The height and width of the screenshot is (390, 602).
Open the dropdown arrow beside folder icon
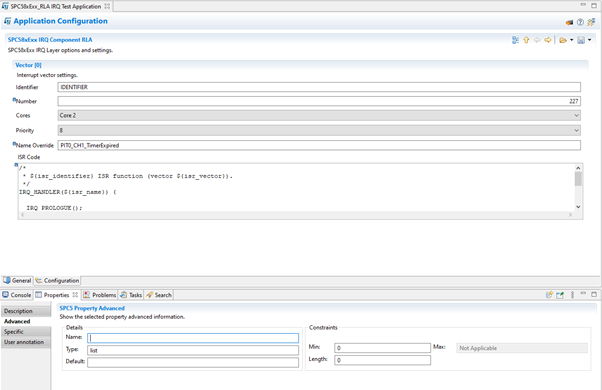coord(571,40)
